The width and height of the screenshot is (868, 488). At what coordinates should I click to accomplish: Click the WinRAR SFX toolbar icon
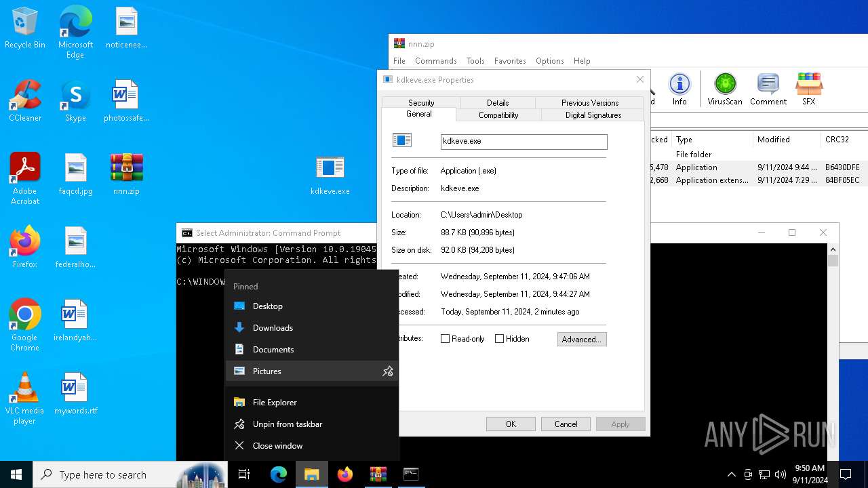[809, 89]
